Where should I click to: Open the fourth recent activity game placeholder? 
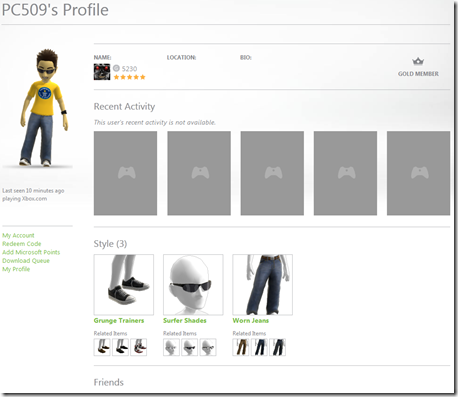[345, 173]
